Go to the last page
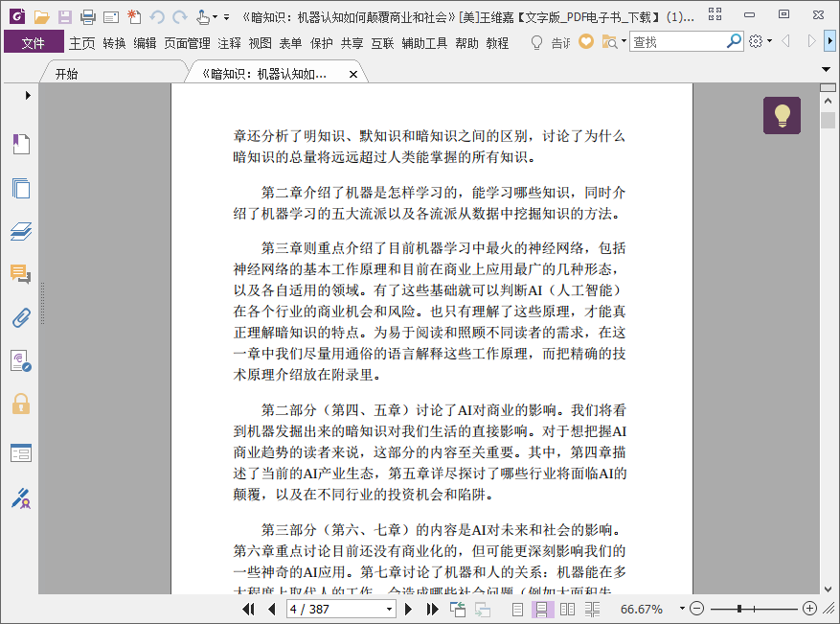The image size is (840, 624). [x=432, y=609]
